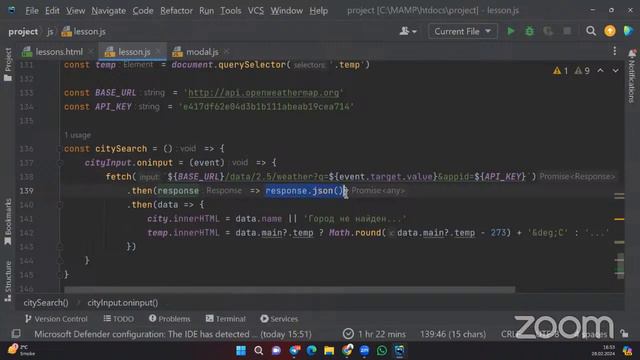Open File Explorer from the taskbar
The height and width of the screenshot is (360, 640).
tap(329, 351)
